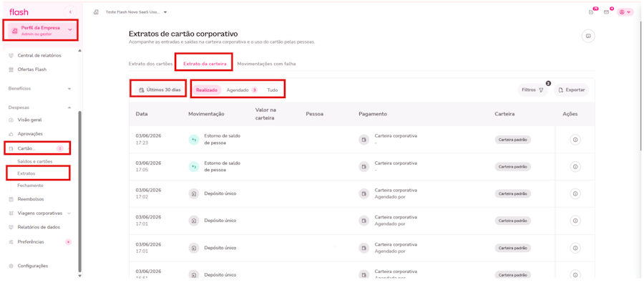View details of the 17:23 Estorno row
This screenshot has height=283, width=644.
pos(575,140)
